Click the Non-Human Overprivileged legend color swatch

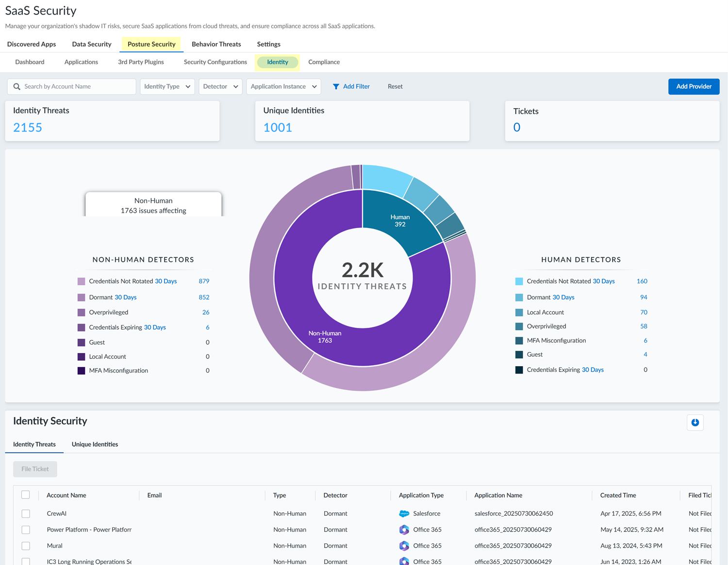pyautogui.click(x=82, y=312)
